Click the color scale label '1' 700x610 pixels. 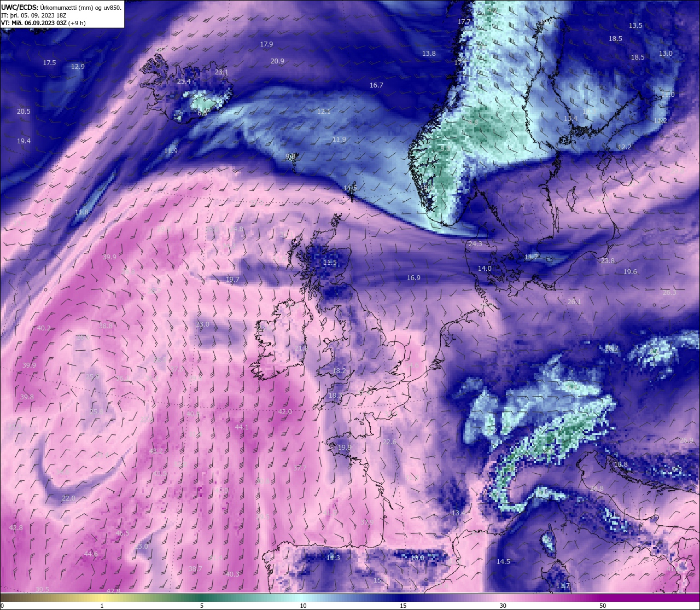pos(102,606)
